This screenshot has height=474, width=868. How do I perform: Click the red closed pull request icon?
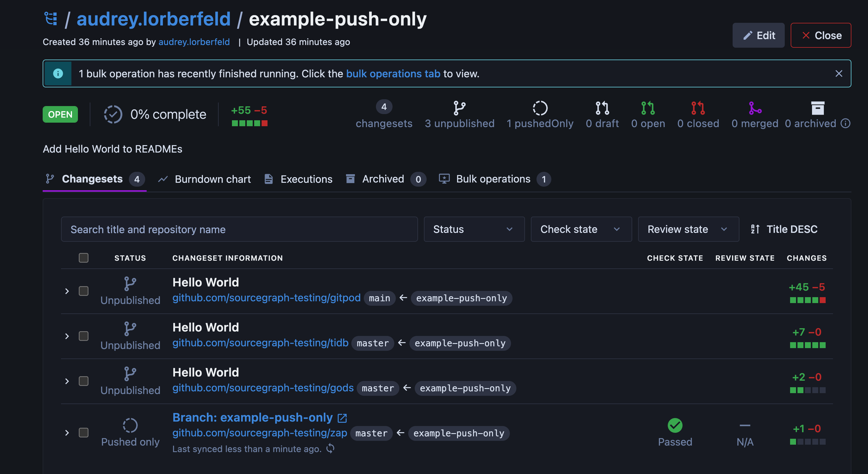[x=698, y=108]
